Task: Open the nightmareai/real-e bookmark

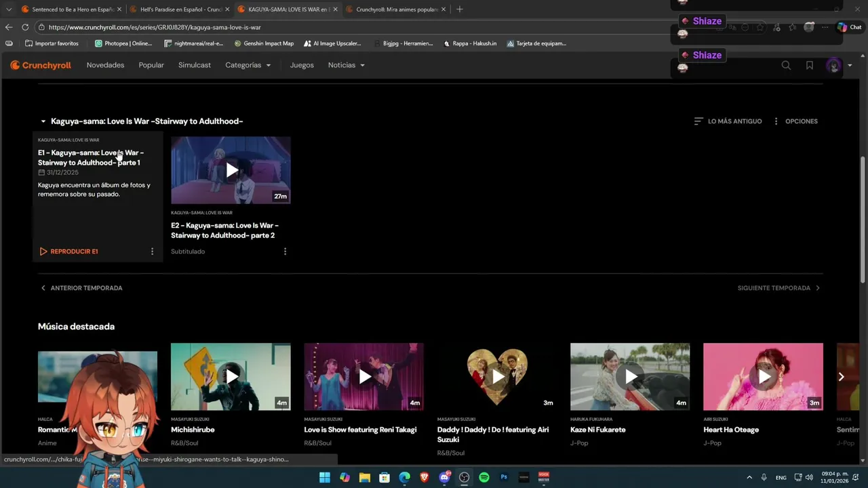Action: [x=193, y=43]
